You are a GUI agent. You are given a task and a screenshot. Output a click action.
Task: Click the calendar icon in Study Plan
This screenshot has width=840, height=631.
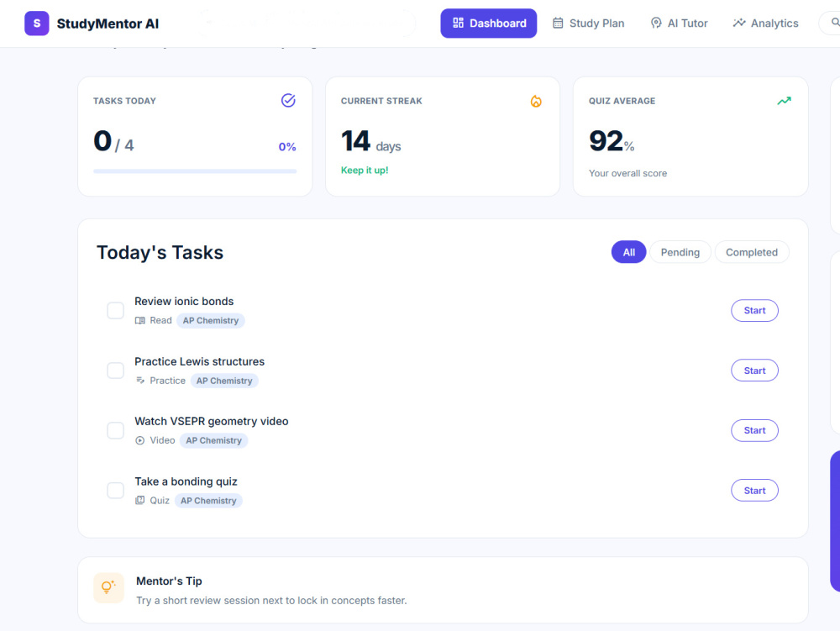pos(558,23)
